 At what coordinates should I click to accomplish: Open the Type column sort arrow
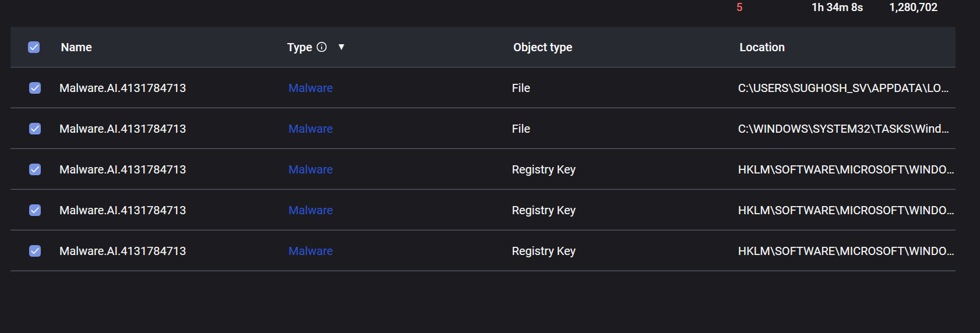point(341,47)
